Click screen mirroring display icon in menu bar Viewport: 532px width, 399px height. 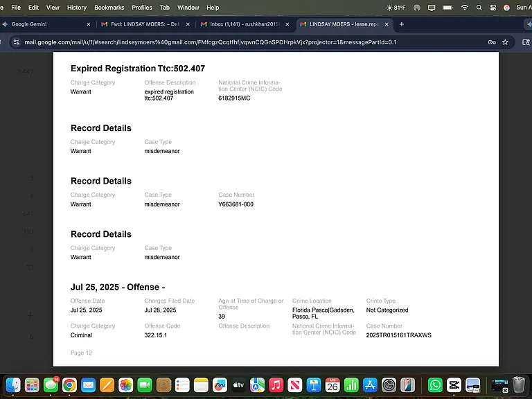tap(432, 8)
